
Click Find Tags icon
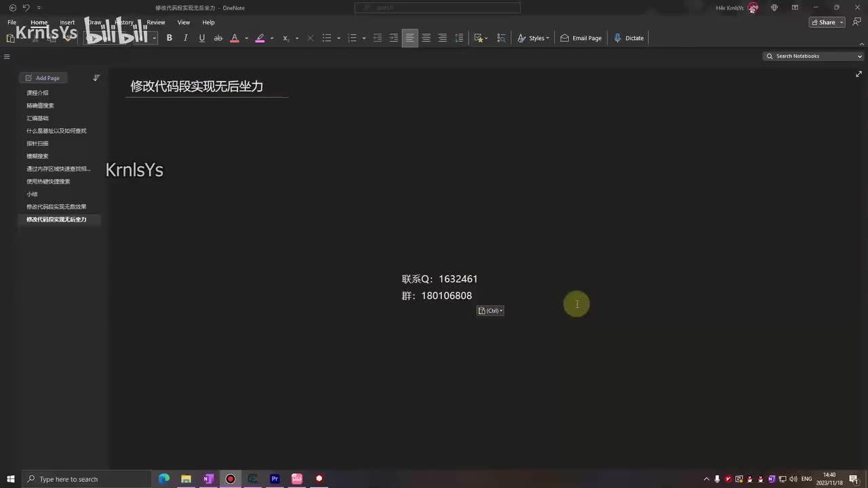(x=502, y=38)
